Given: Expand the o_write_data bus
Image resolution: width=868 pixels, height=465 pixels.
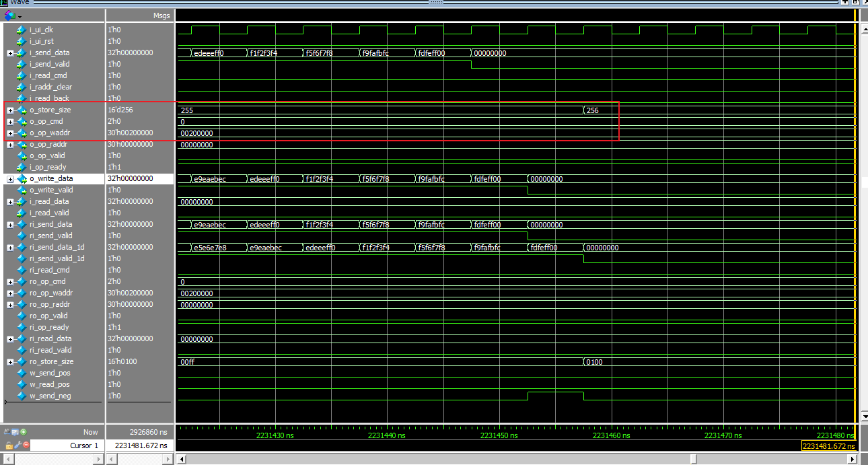Looking at the screenshot, I should click(10, 178).
